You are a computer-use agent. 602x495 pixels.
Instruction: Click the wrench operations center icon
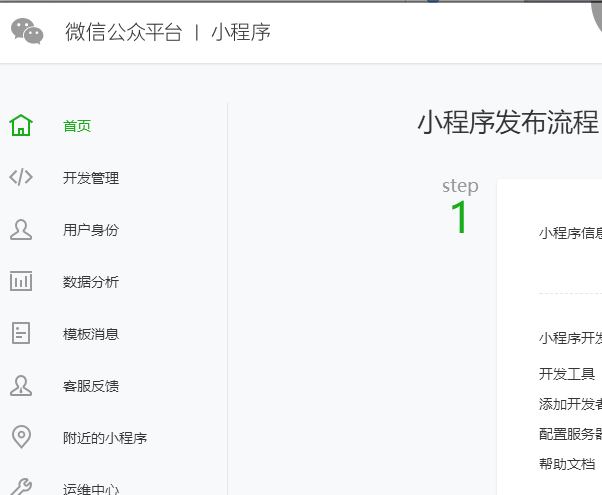(21, 487)
